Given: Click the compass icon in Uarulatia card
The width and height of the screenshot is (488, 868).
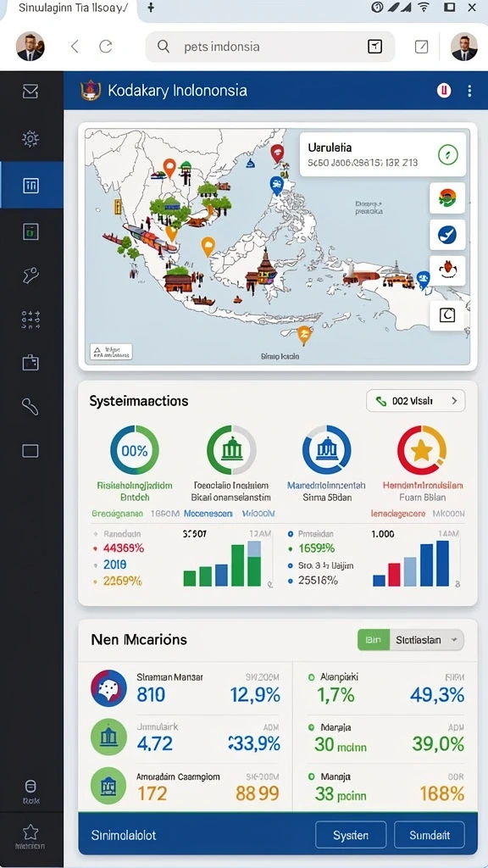Looking at the screenshot, I should [x=447, y=154].
